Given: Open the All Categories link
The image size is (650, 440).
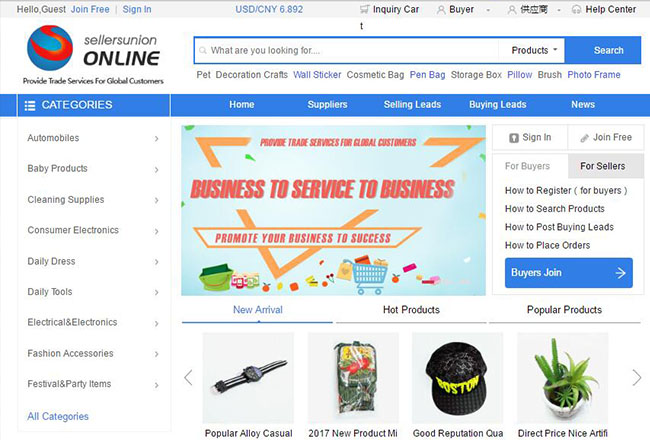Looking at the screenshot, I should [x=58, y=416].
